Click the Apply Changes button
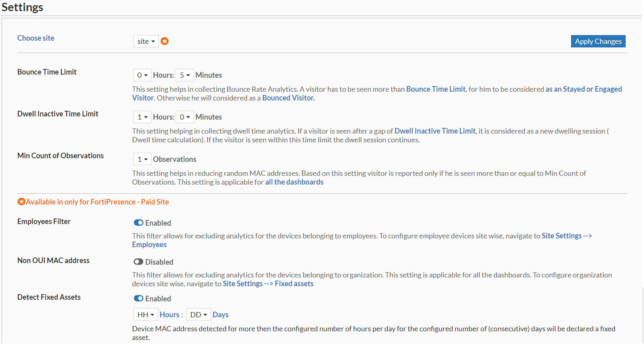The image size is (644, 344). (598, 41)
